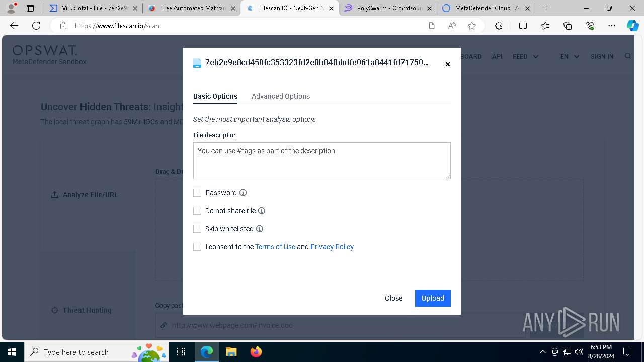Open Firefox from the taskbar
The width and height of the screenshot is (644, 362).
[x=256, y=352]
